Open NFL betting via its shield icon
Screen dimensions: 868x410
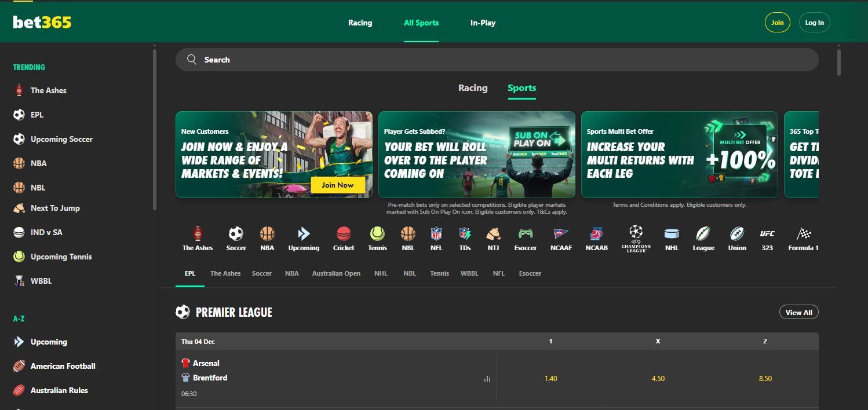click(x=435, y=234)
